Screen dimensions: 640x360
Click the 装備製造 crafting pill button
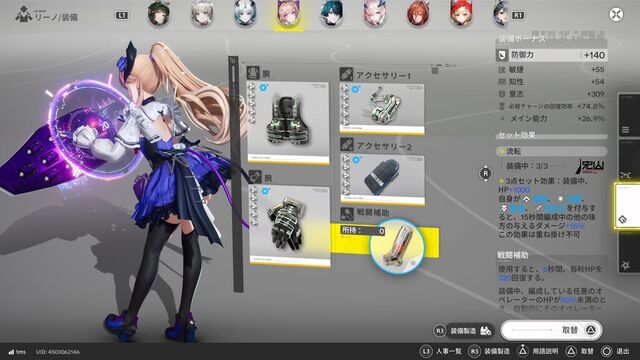(470, 331)
